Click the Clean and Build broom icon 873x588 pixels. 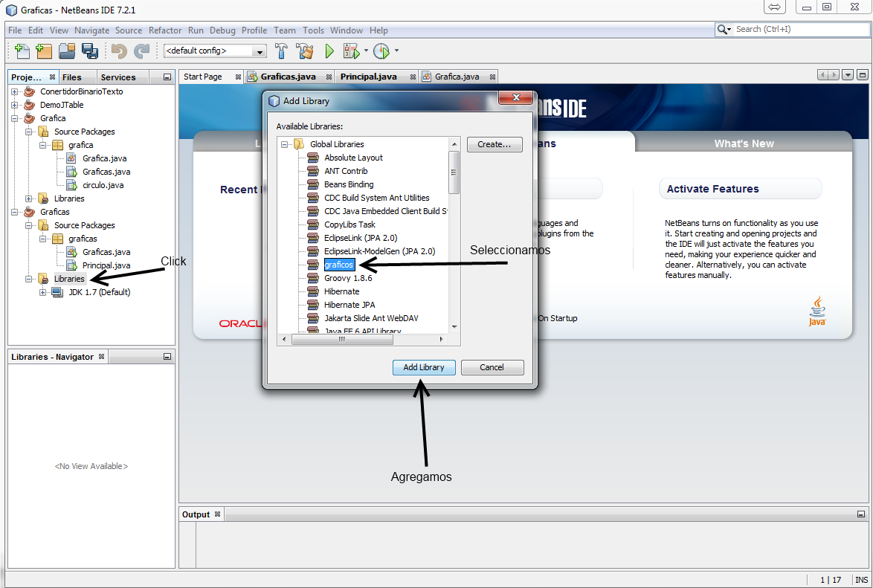coord(304,51)
